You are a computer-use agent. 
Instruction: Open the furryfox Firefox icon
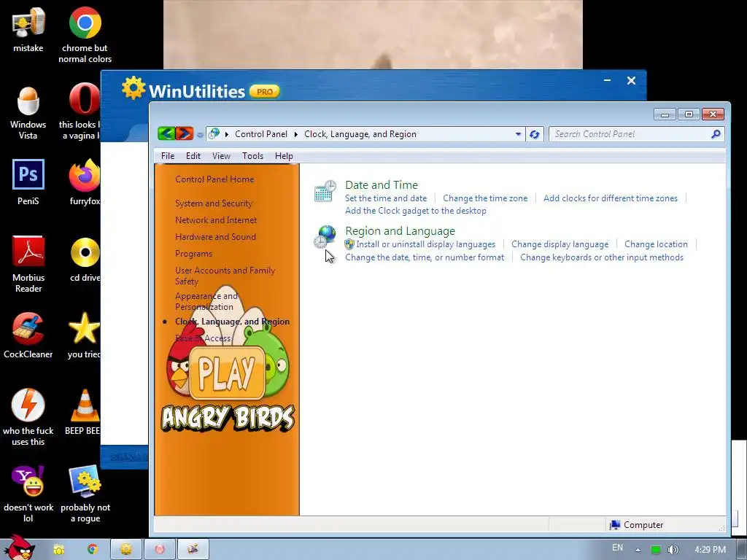pyautogui.click(x=85, y=175)
